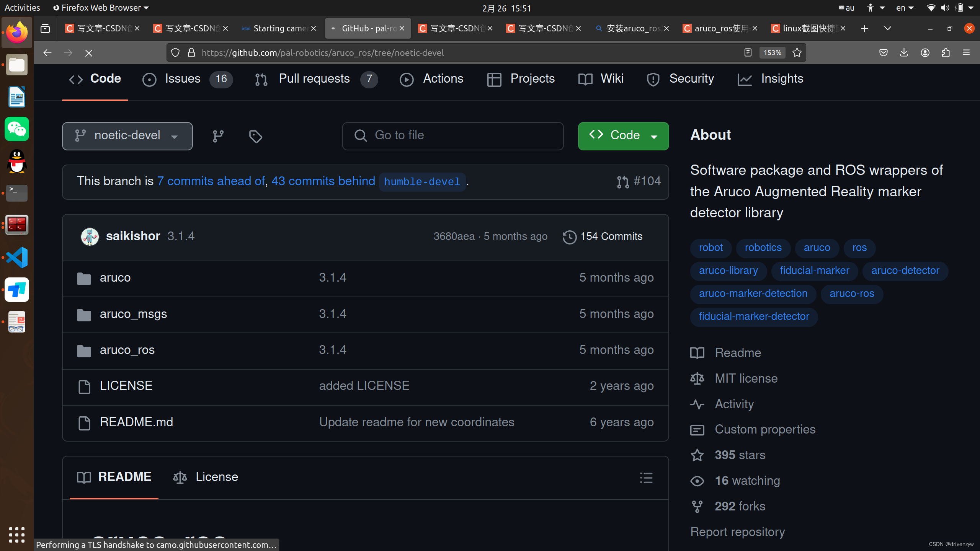
Task: Expand the list-all-tabs chevron
Action: (x=887, y=28)
